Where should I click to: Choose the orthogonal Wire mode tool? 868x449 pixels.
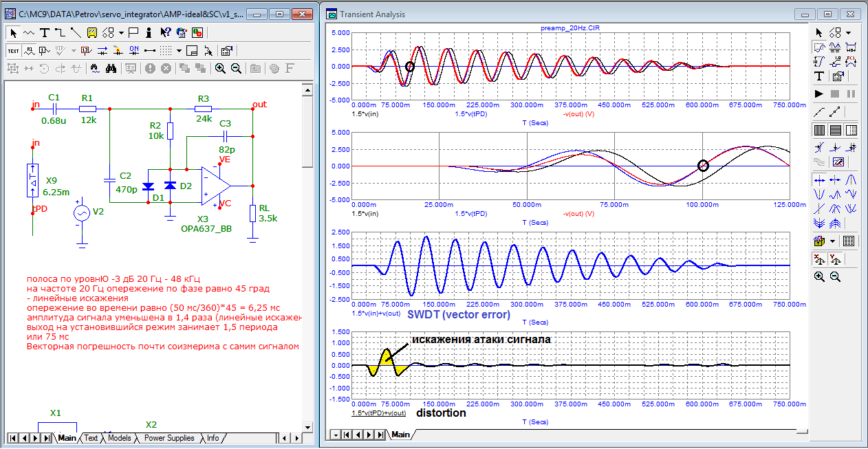point(60,32)
